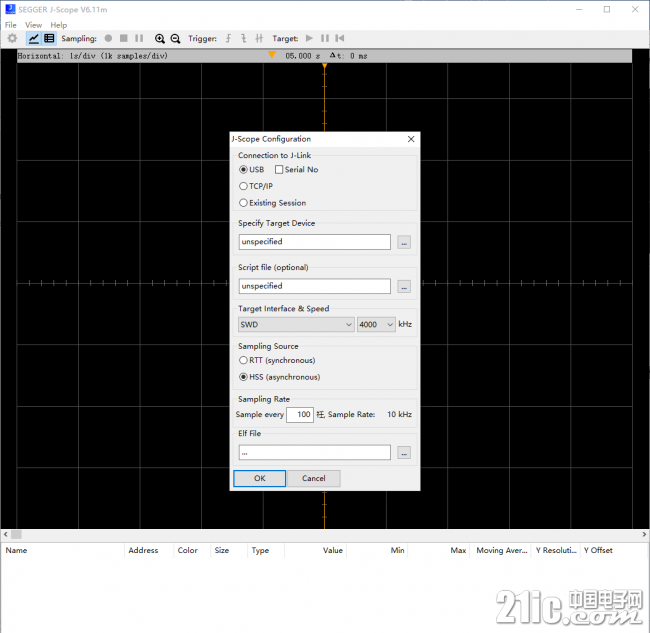Click the Elf File path field
The image size is (650, 633).
tap(315, 453)
